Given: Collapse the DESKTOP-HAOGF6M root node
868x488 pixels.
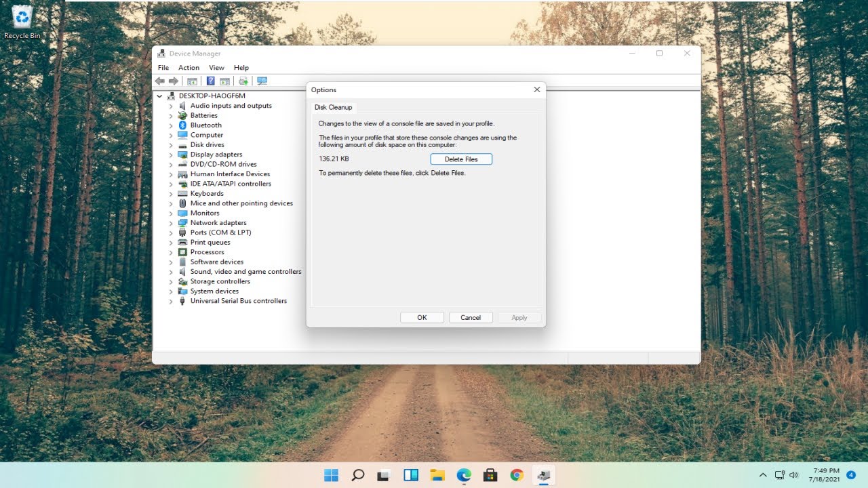Looking at the screenshot, I should point(160,96).
